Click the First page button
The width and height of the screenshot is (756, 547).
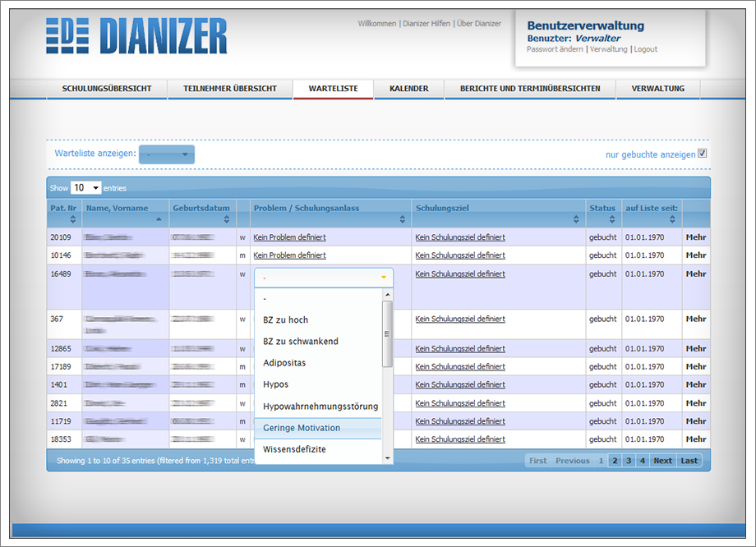538,461
